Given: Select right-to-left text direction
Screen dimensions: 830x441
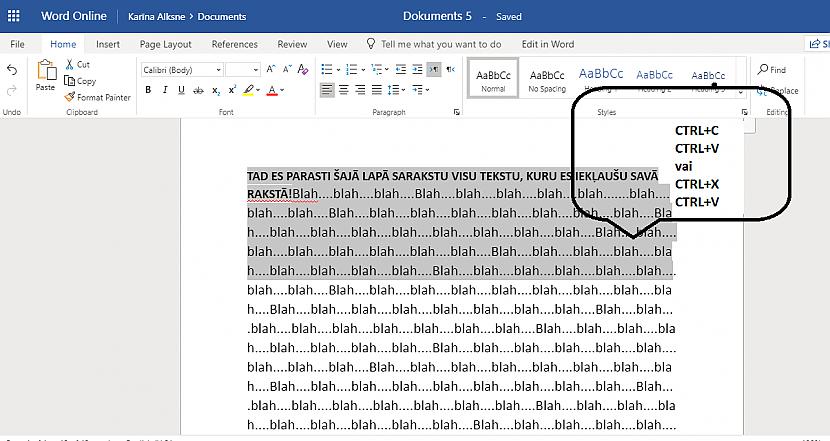Looking at the screenshot, I should coord(450,69).
